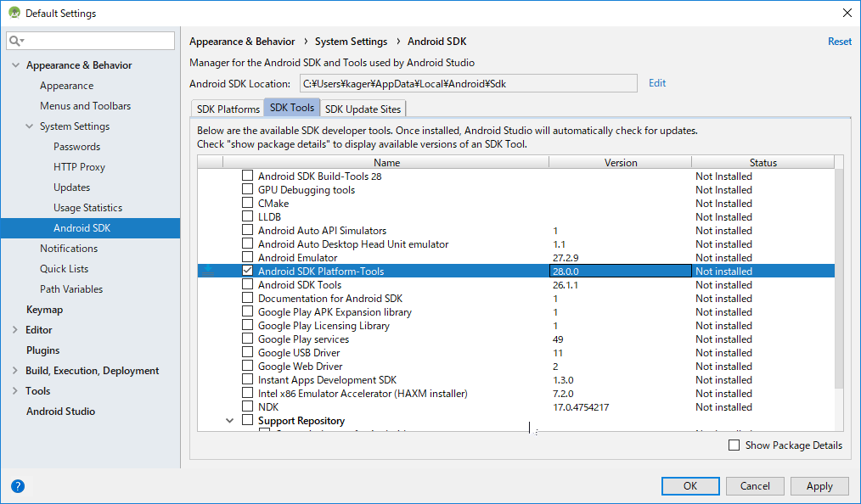
Task: Click the download icon beside Platform-Tools row
Action: (x=208, y=271)
